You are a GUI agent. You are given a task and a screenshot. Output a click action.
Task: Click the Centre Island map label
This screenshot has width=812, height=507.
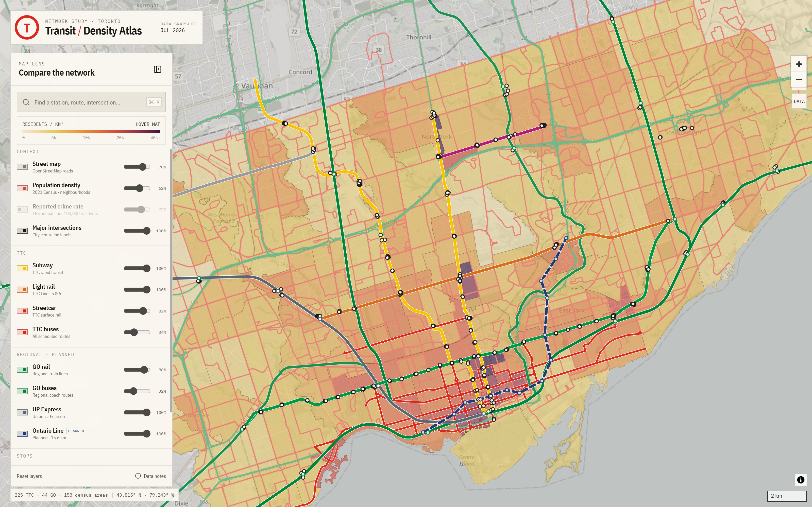[467, 460]
